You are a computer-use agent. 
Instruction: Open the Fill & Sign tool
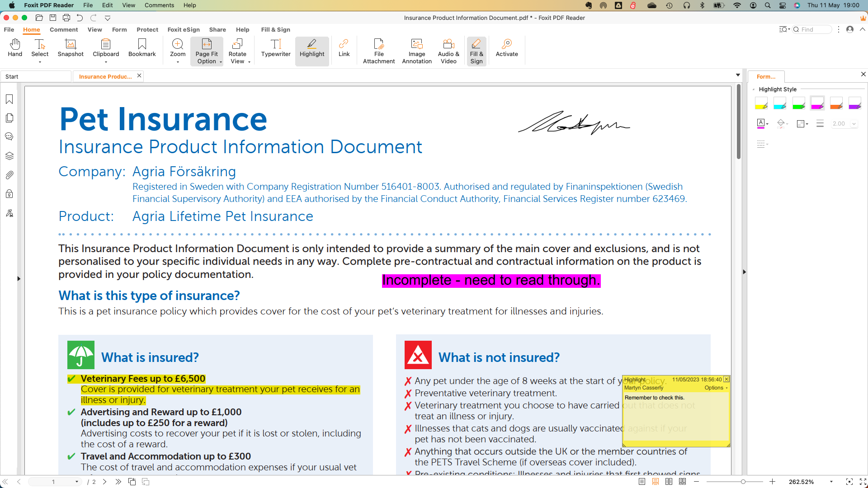point(476,52)
